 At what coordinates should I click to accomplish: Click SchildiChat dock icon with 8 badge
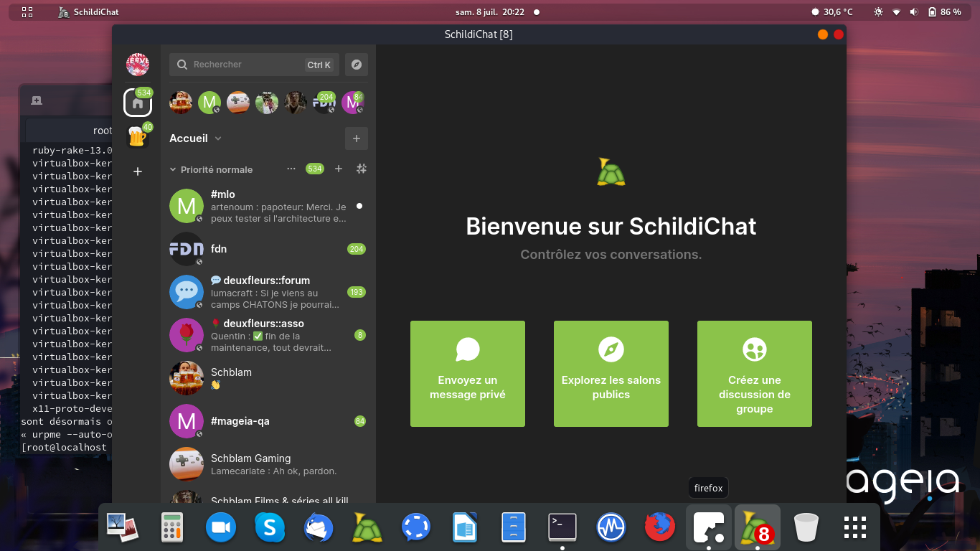click(x=758, y=527)
